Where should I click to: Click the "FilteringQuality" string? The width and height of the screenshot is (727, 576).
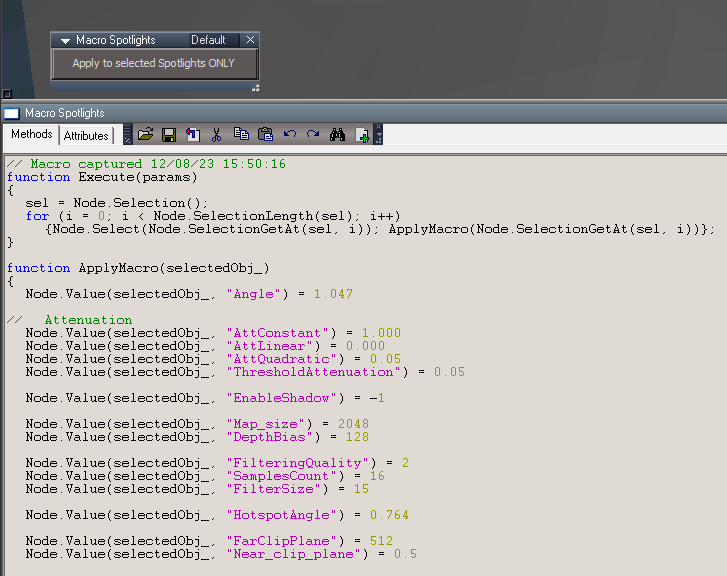[297, 463]
